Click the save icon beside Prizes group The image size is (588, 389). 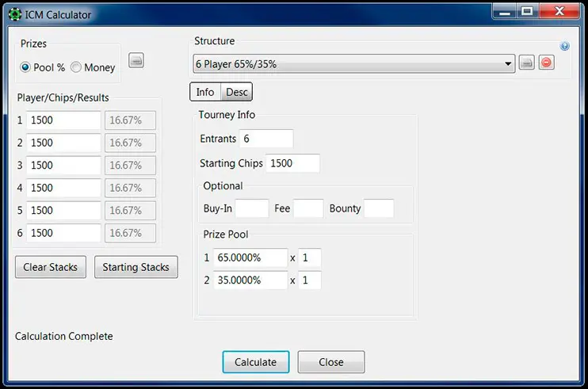pyautogui.click(x=136, y=60)
